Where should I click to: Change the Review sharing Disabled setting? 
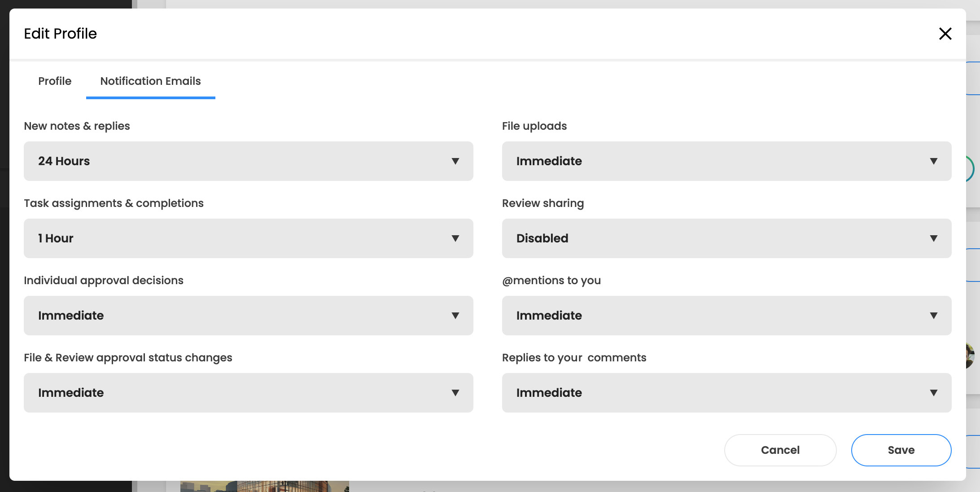726,238
